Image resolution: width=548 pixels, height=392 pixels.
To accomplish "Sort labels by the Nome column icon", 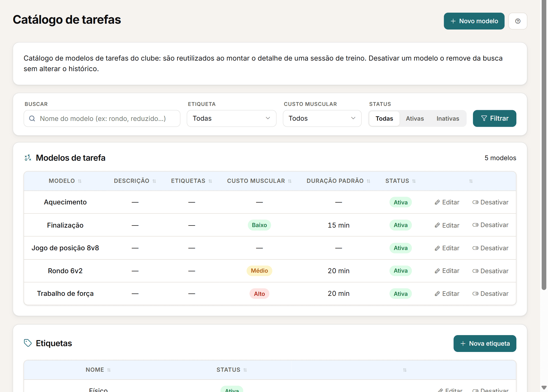I will [109, 370].
